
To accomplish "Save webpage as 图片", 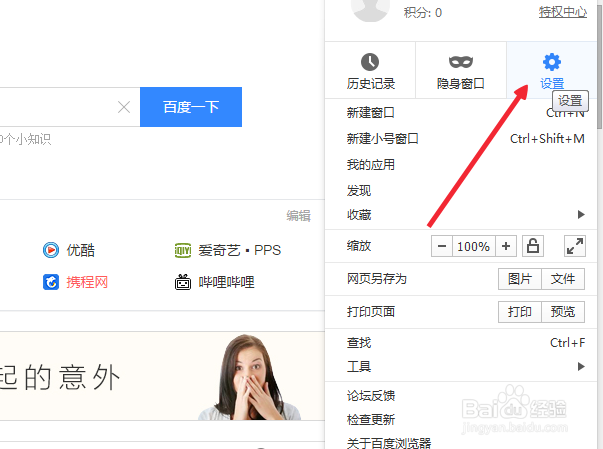I will 520,279.
